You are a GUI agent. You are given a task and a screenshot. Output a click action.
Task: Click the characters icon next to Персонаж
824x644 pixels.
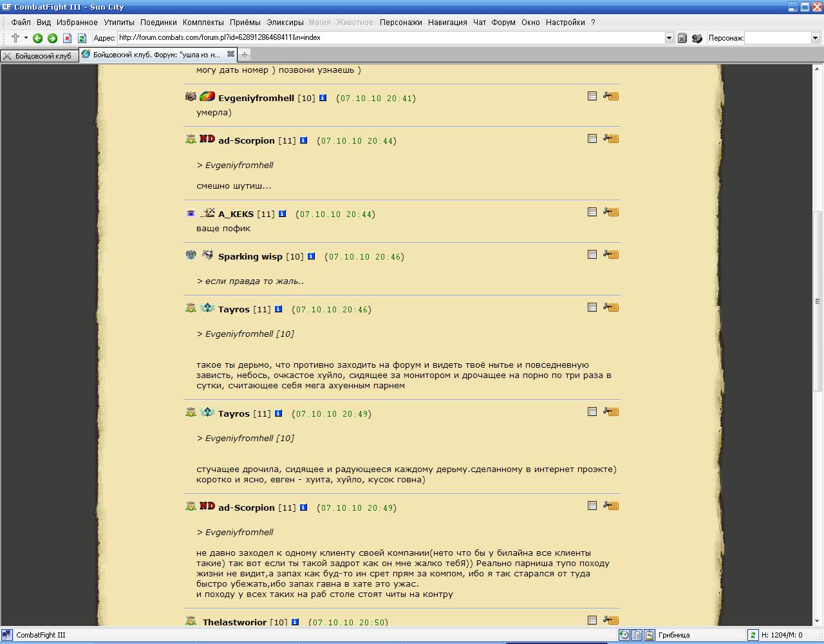point(697,38)
